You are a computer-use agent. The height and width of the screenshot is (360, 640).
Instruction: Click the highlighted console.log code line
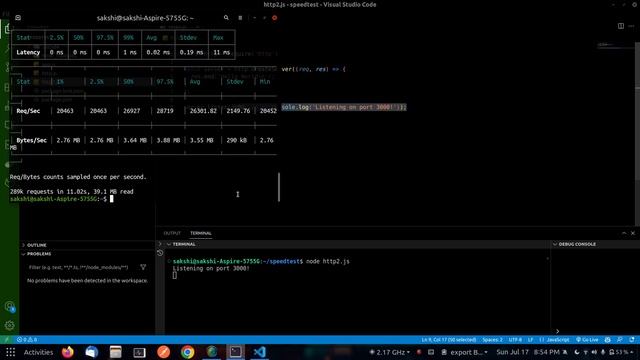click(344, 107)
